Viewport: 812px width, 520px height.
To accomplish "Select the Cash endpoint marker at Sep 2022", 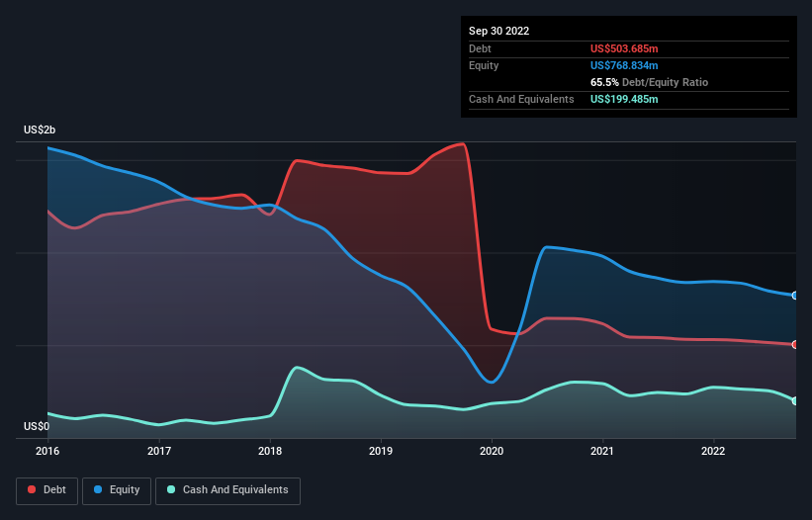I will coord(795,401).
